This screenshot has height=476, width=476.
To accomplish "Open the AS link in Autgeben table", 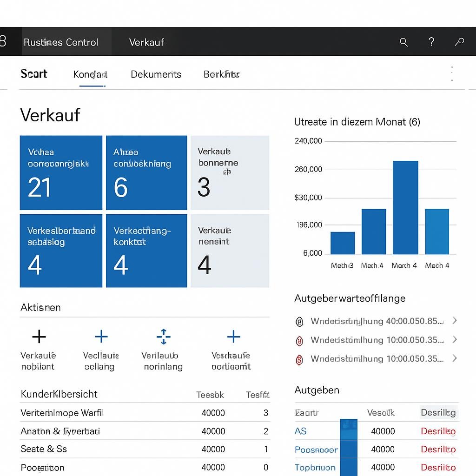I will click(x=300, y=431).
